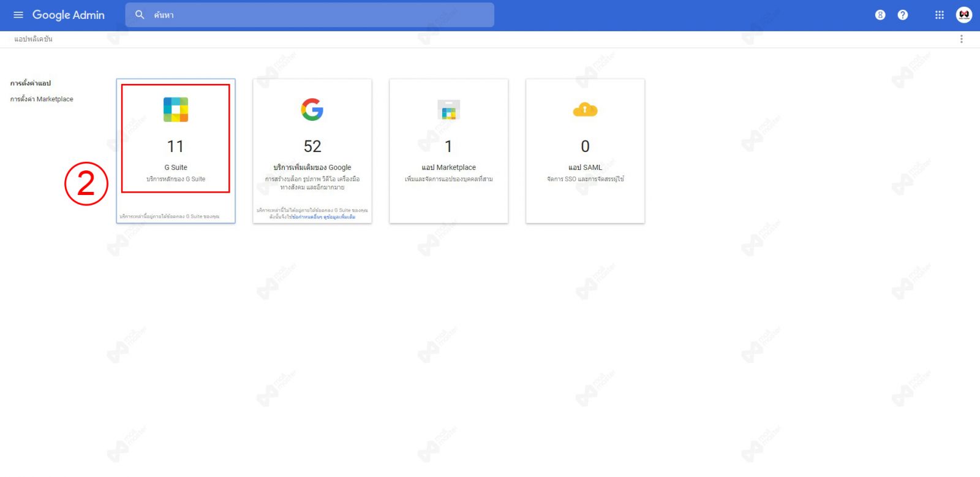980x477 pixels.
Task: Open the hamburger main menu
Action: coord(18,15)
